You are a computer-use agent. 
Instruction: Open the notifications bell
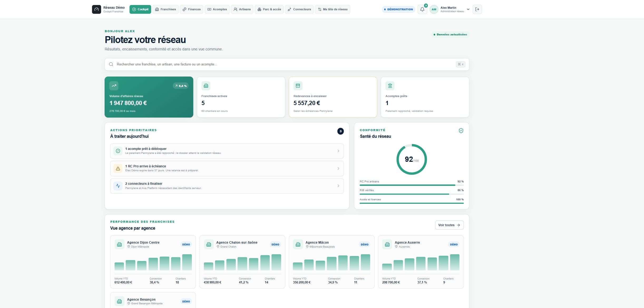[422, 9]
